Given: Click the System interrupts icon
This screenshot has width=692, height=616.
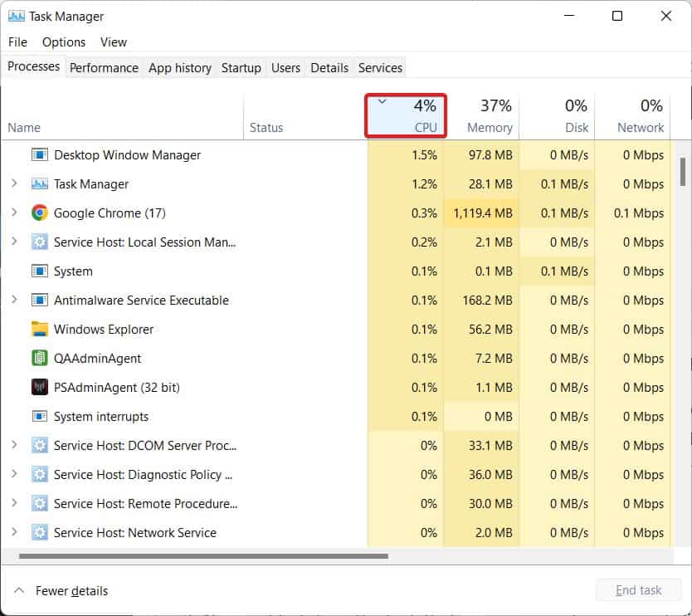Looking at the screenshot, I should [x=40, y=417].
